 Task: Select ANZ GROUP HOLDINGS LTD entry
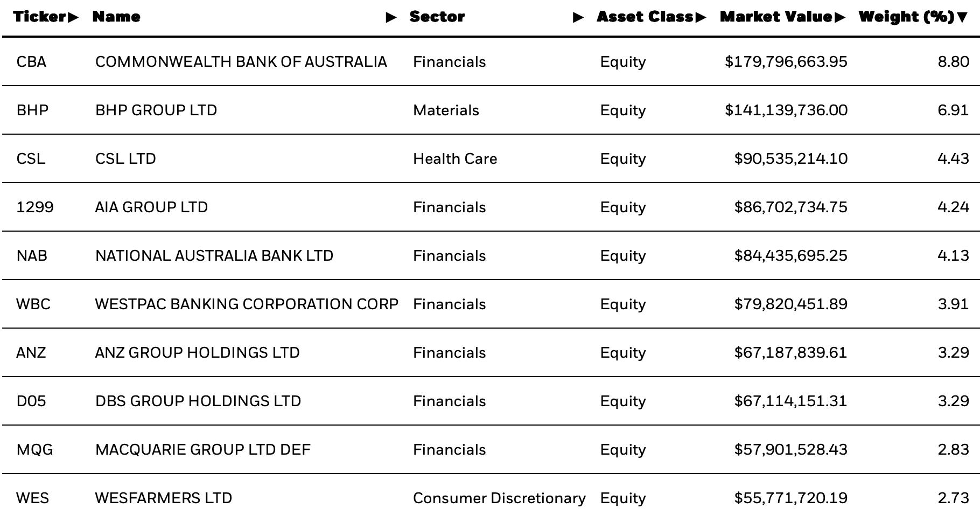tap(197, 352)
